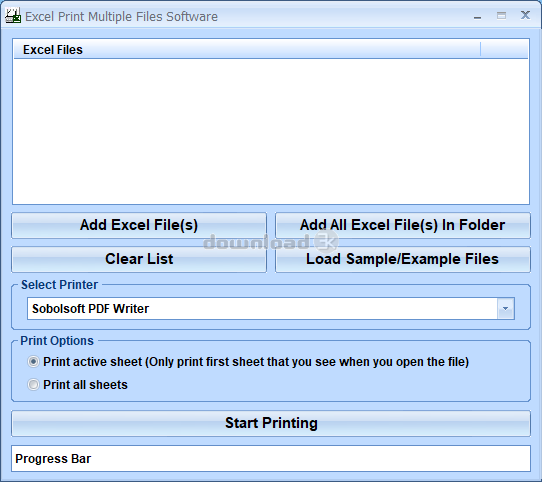
Task: Choose the Print all sheets option
Action: (33, 384)
